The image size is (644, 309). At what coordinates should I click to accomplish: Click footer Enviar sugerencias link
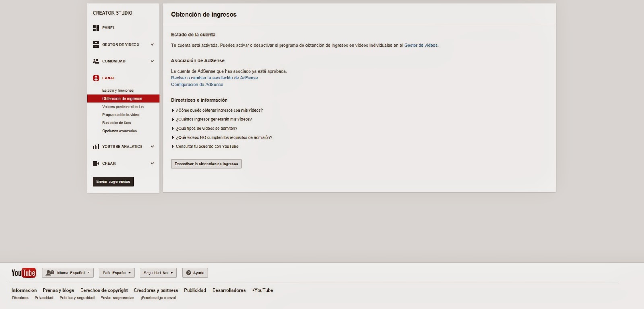click(x=118, y=298)
